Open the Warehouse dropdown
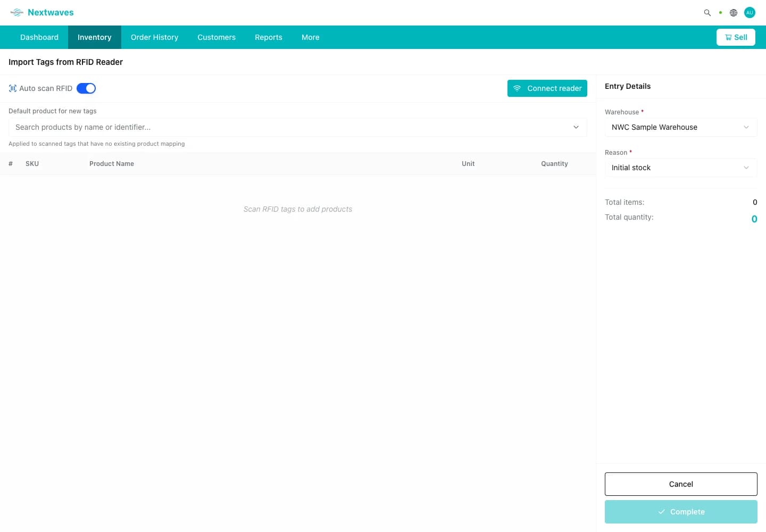The image size is (766, 532). pos(681,127)
